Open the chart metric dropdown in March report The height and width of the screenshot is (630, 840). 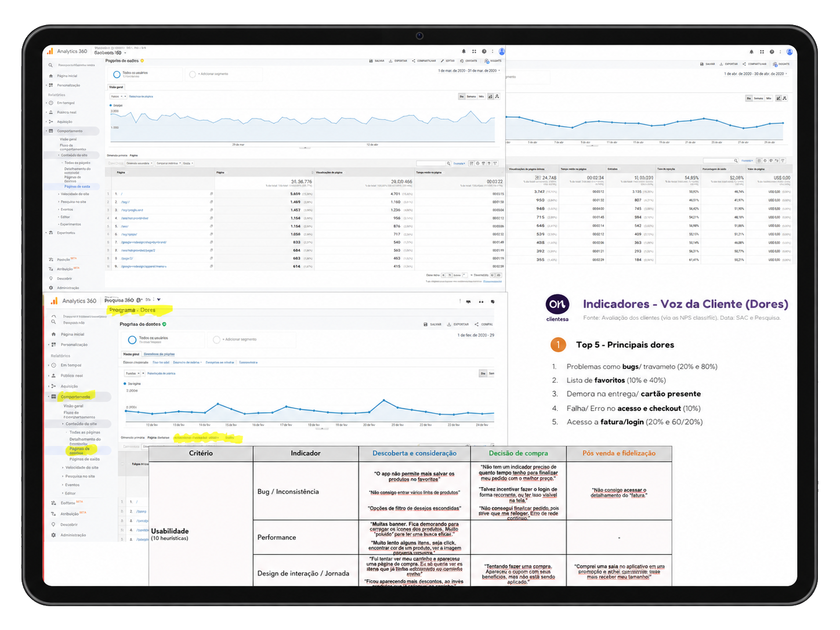click(x=118, y=96)
